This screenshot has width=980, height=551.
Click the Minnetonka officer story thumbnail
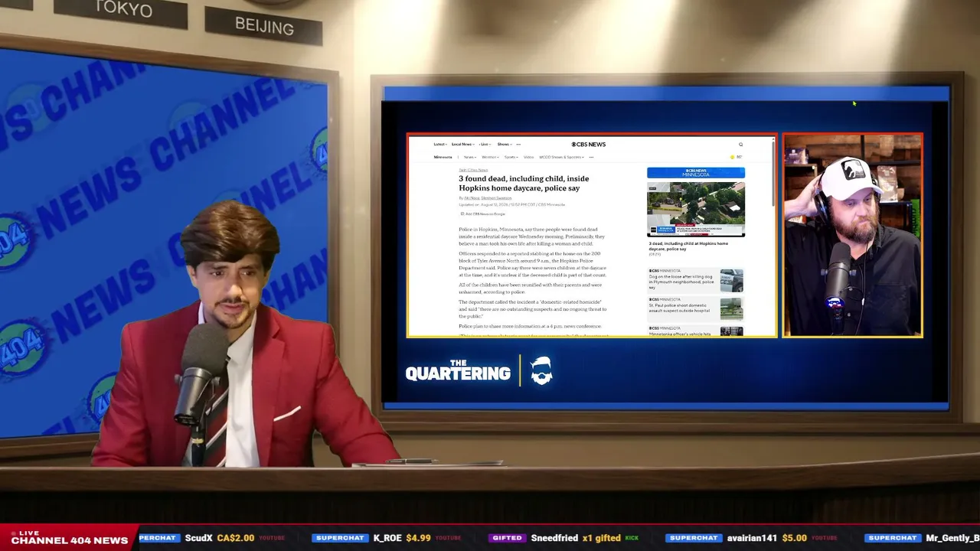[731, 331]
